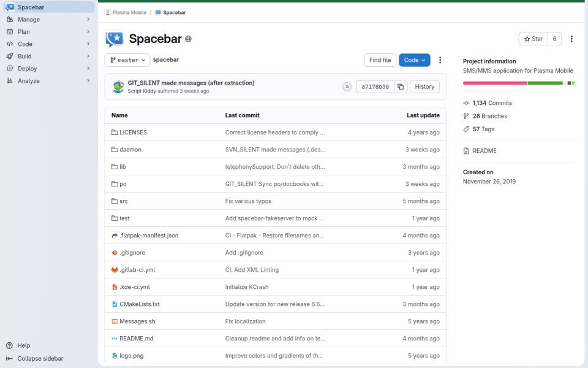Open the src folder
The image size is (588, 368).
tap(124, 201)
